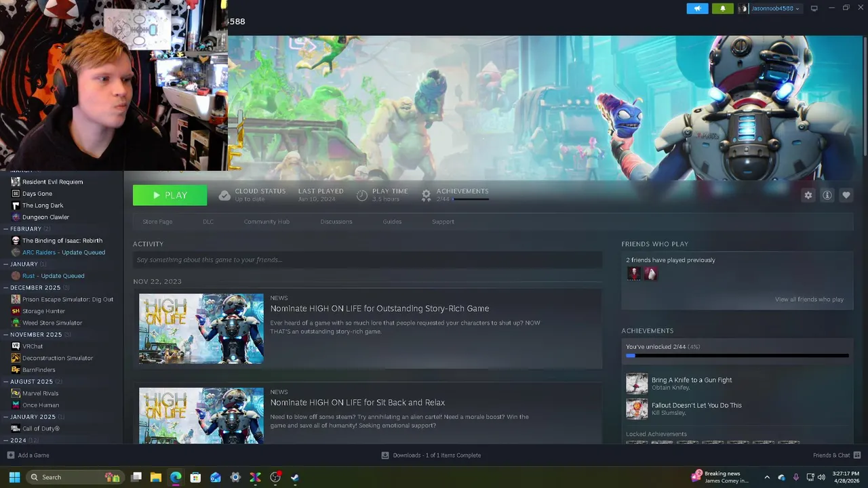Click Marvel Rivals game icon

pos(16,393)
